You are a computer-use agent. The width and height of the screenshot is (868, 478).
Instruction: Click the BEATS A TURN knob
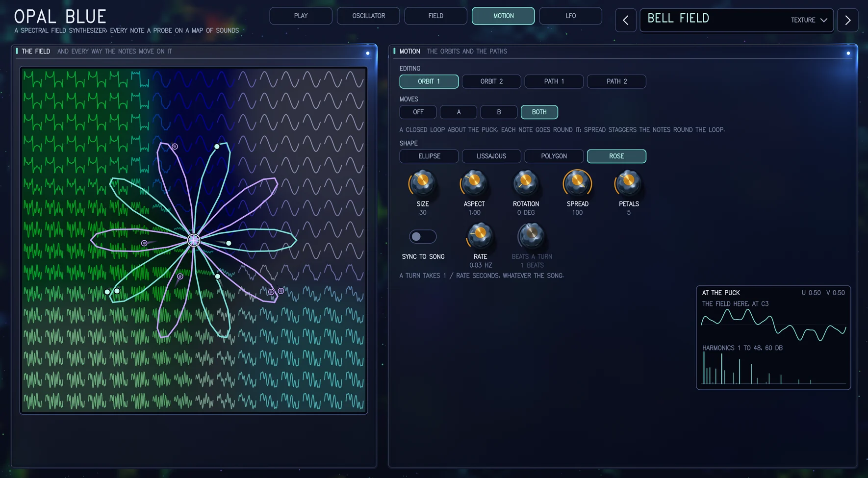click(x=532, y=236)
